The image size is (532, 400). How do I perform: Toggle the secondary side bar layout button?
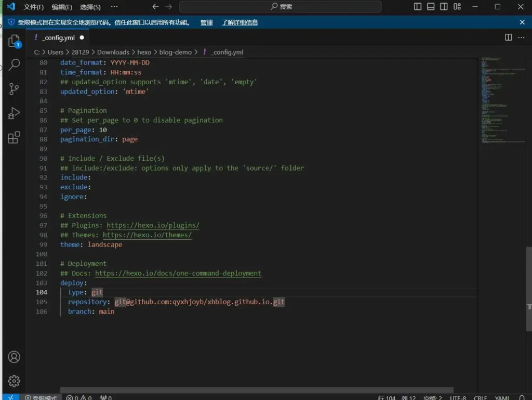pos(444,7)
